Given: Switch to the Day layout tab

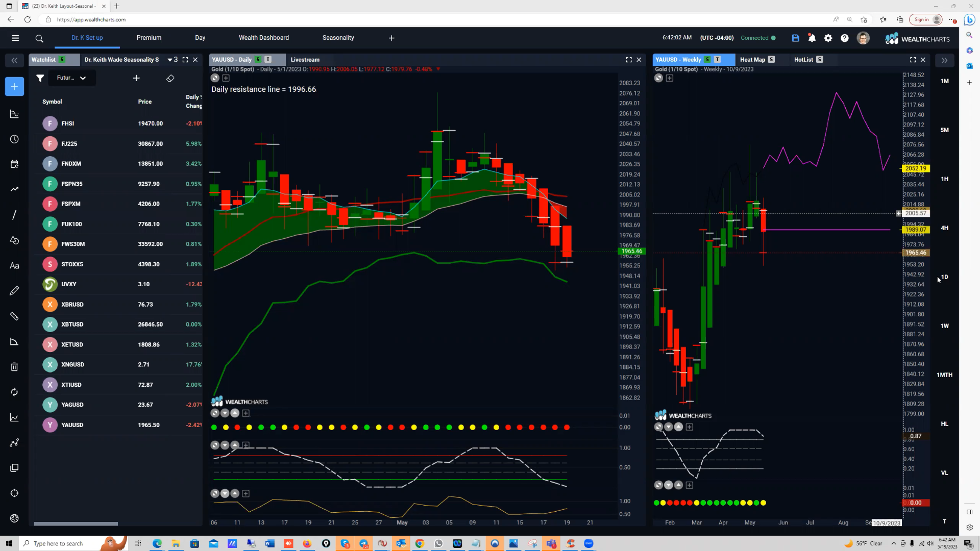Looking at the screenshot, I should tap(200, 38).
